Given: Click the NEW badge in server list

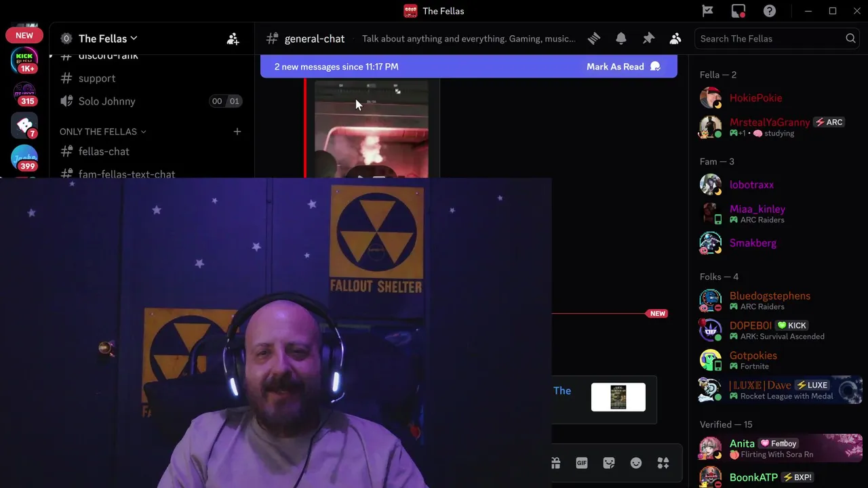Looking at the screenshot, I should point(24,35).
